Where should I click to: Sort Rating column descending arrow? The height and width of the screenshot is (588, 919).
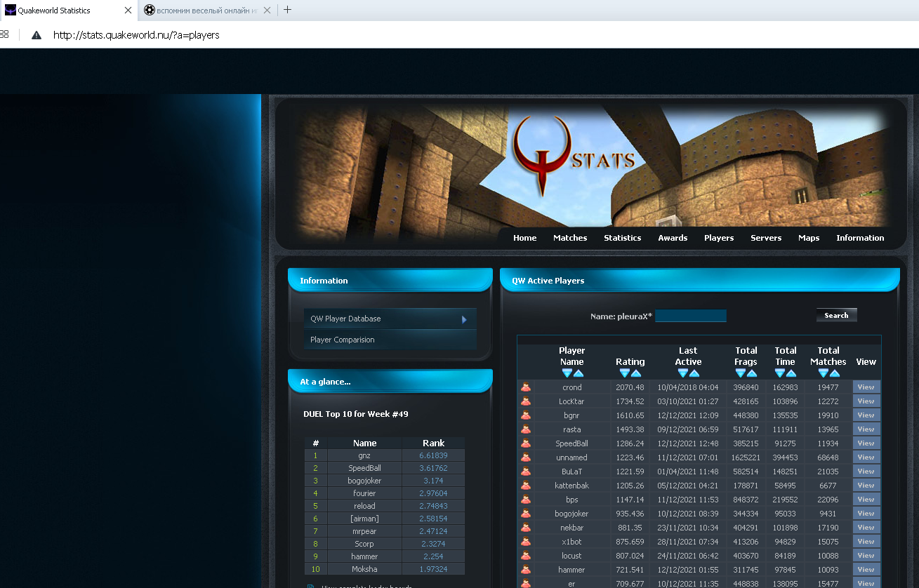[x=625, y=373]
